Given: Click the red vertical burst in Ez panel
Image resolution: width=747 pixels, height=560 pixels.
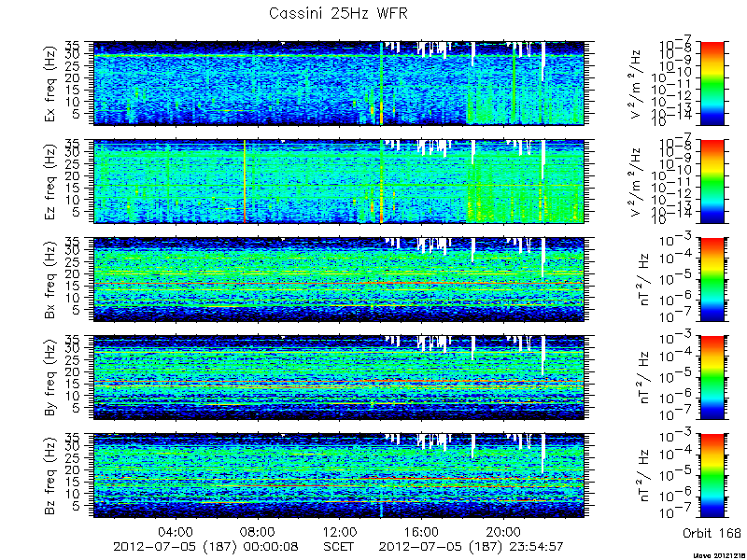Looking at the screenshot, I should pyautogui.click(x=245, y=181).
